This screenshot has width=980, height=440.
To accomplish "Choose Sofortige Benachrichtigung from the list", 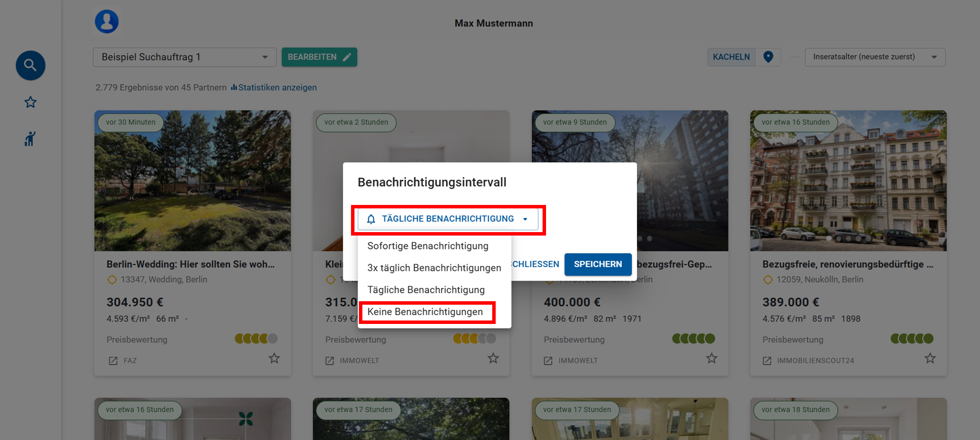I will pos(428,246).
